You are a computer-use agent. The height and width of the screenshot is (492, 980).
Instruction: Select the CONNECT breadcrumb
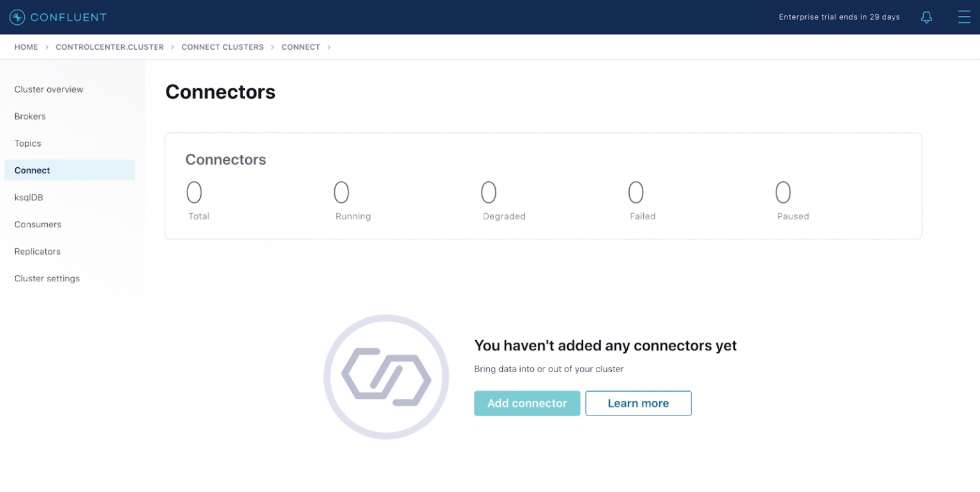coord(301,47)
